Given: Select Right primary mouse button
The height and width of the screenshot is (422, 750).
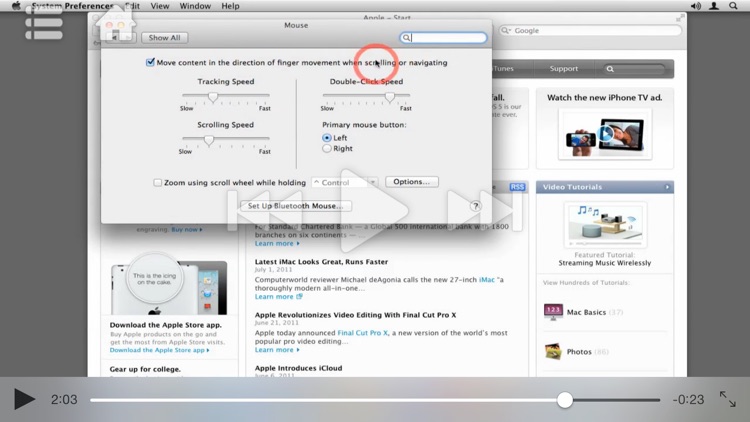Looking at the screenshot, I should tap(327, 149).
